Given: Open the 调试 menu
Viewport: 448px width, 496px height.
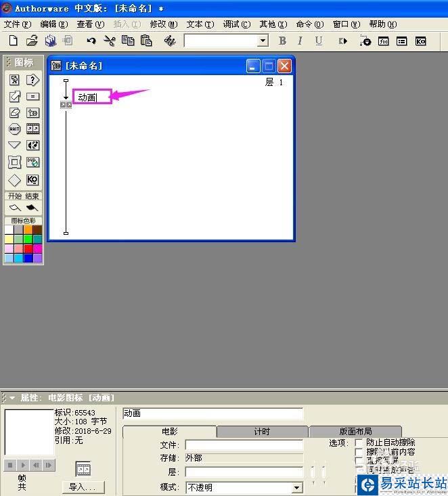Looking at the screenshot, I should (x=236, y=24).
